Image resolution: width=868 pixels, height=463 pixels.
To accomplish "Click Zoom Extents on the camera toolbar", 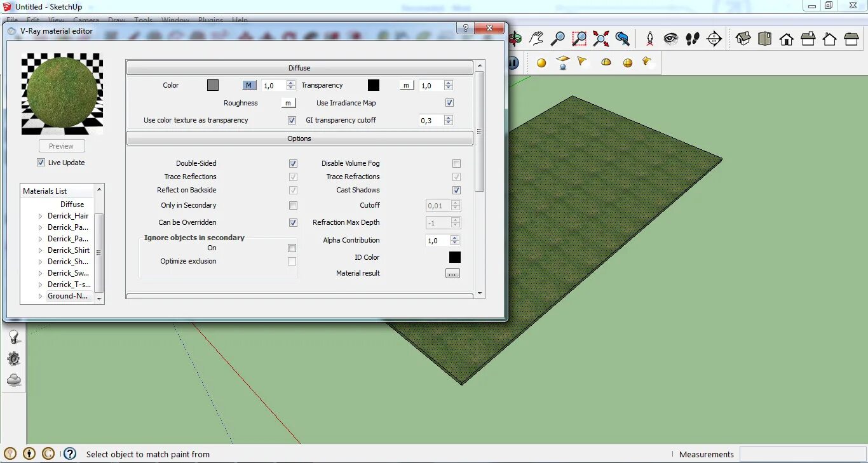I will [x=600, y=39].
